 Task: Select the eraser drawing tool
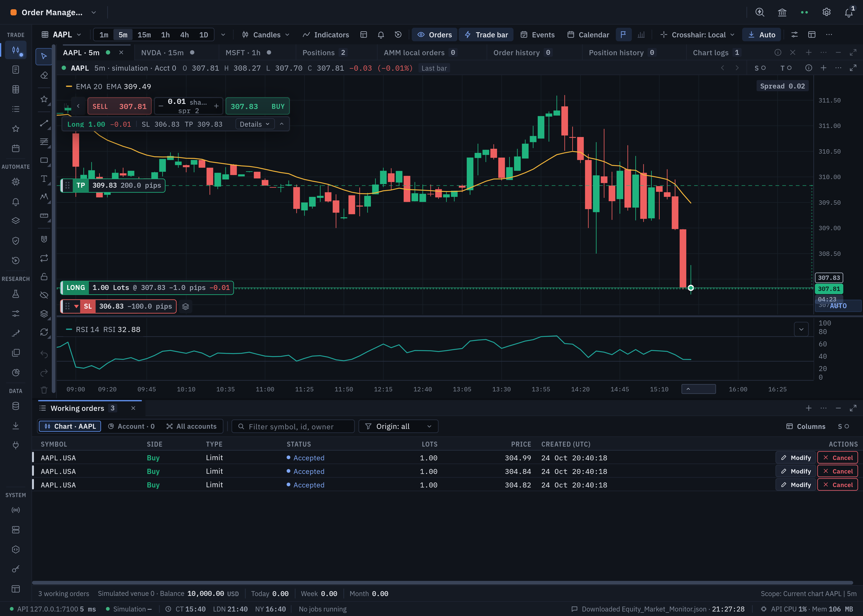point(44,75)
